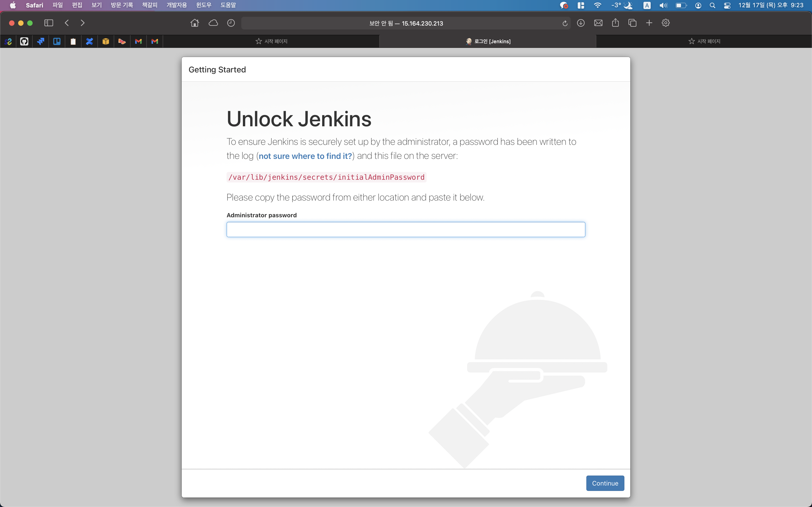This screenshot has height=507, width=812.
Task: Show downloads with the download icon
Action: pyautogui.click(x=581, y=23)
